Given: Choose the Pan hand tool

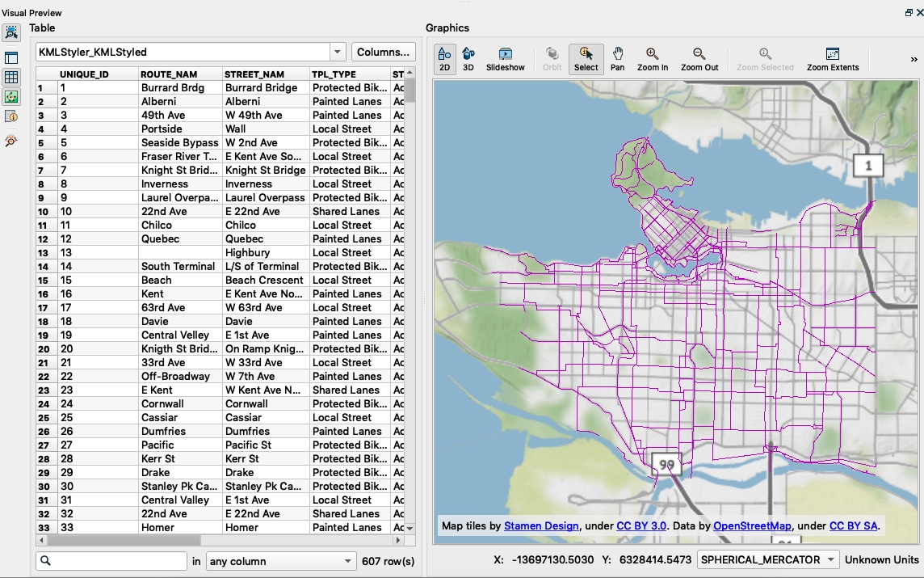Looking at the screenshot, I should click(618, 59).
